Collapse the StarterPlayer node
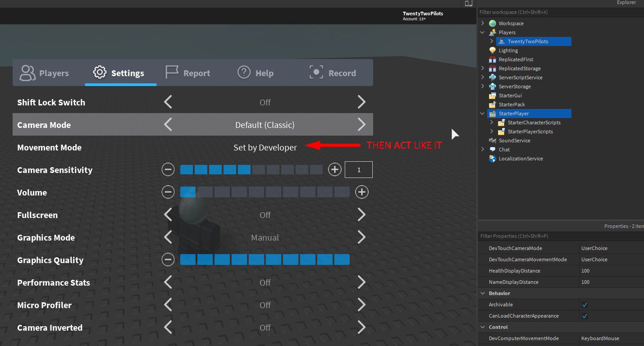Image resolution: width=644 pixels, height=346 pixels. point(483,114)
